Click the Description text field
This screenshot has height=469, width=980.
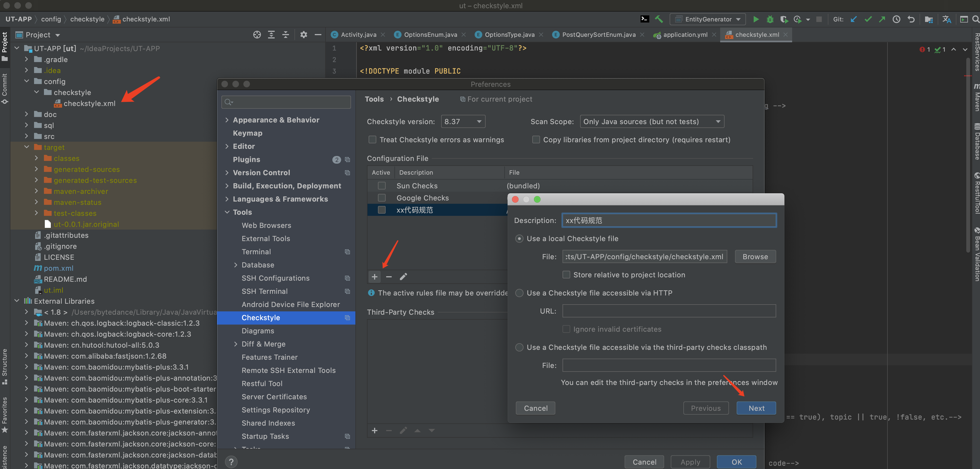(x=669, y=220)
